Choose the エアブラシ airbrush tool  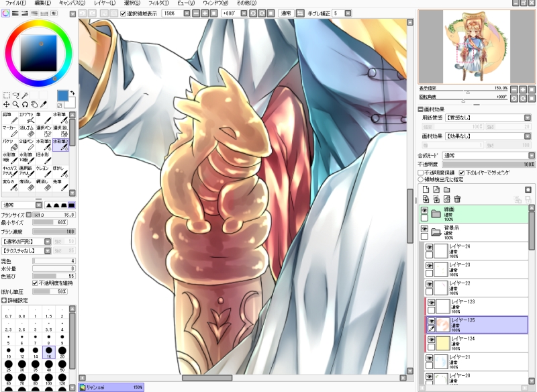(27, 118)
